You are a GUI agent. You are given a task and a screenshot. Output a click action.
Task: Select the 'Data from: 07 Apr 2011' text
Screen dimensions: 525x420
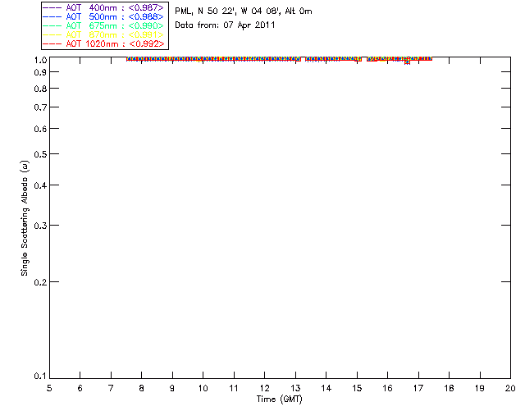click(225, 25)
